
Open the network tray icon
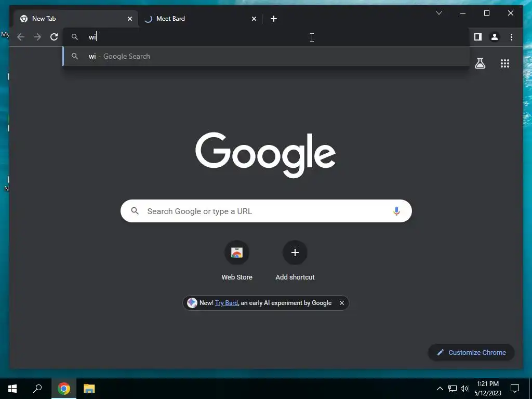453,389
